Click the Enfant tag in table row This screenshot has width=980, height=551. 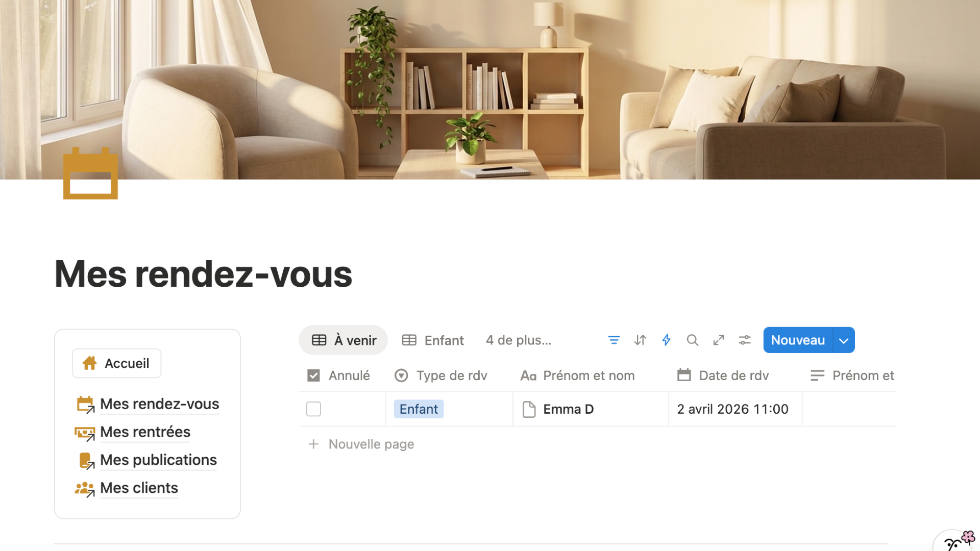tap(419, 409)
